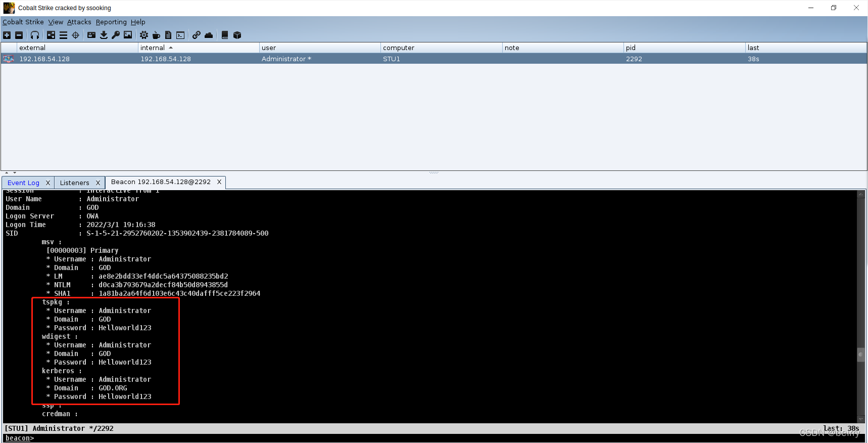
Task: Select the Beacon 192.168.54.128@2292 tab
Action: coord(161,182)
